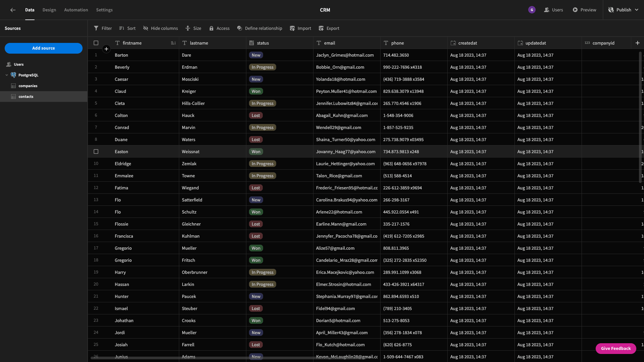Click the Preview button
The image size is (644, 362).
(584, 10)
